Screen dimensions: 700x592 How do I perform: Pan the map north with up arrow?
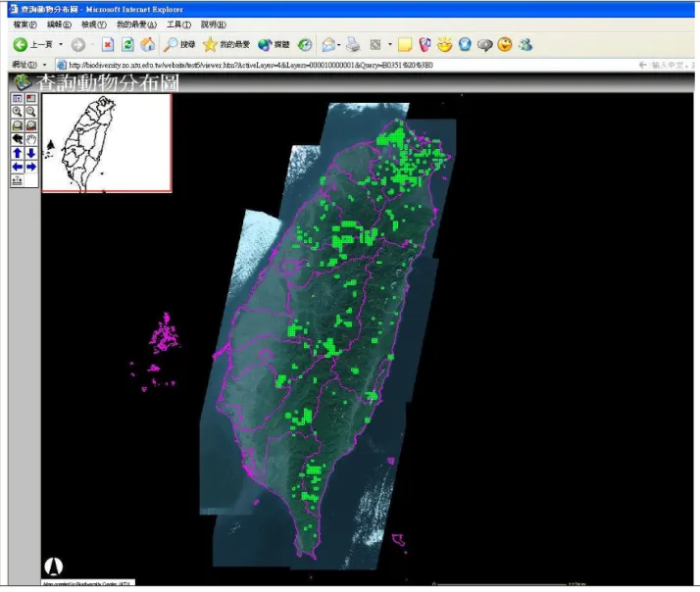17,153
